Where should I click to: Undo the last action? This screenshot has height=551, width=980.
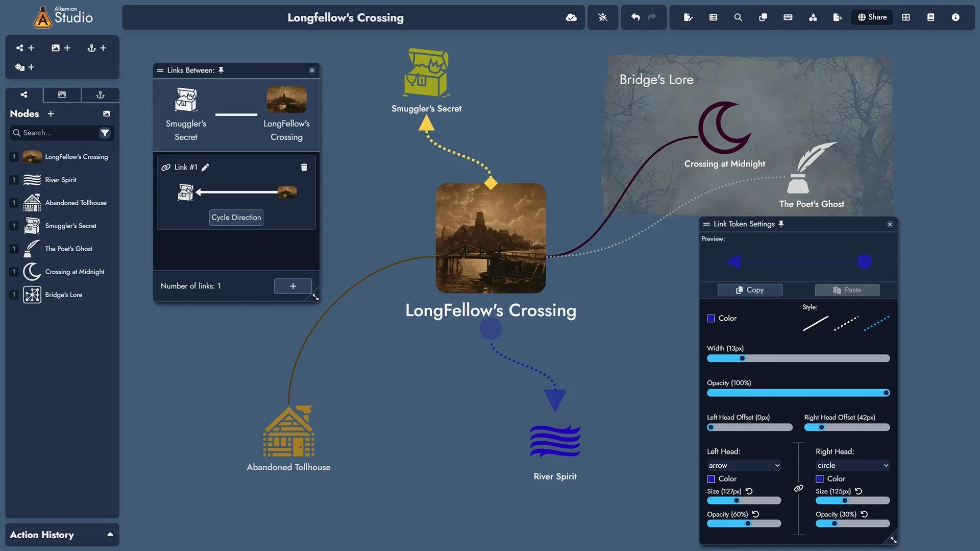pyautogui.click(x=634, y=17)
